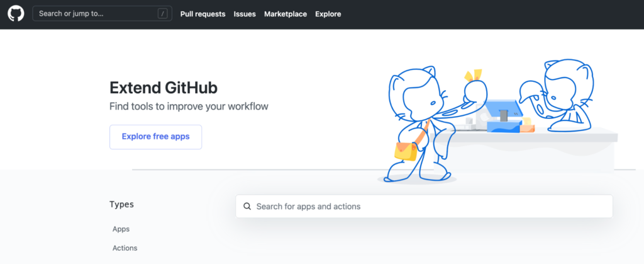This screenshot has height=264, width=644.
Task: Click the magnifying glass icon in marketplace search
Action: (x=247, y=206)
